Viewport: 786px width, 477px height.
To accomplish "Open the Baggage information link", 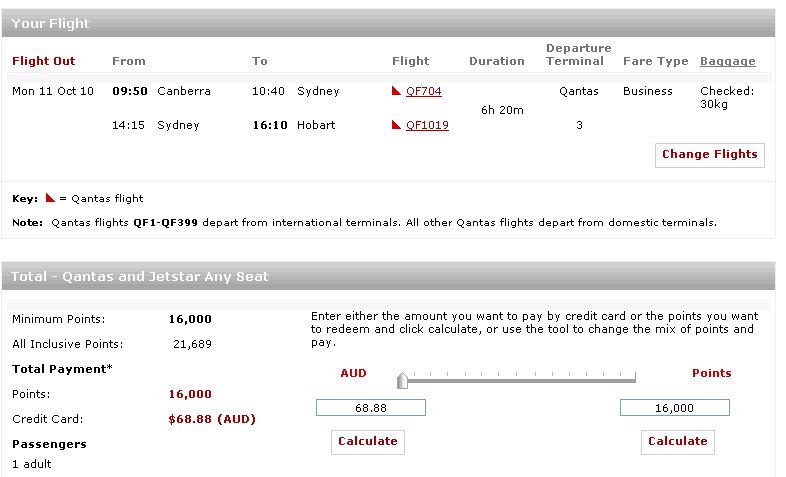I will [x=727, y=61].
